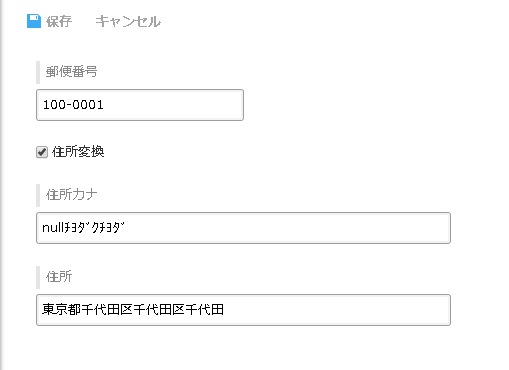The width and height of the screenshot is (509, 370).
Task: Focus the 住所 address input field
Action: point(243,310)
